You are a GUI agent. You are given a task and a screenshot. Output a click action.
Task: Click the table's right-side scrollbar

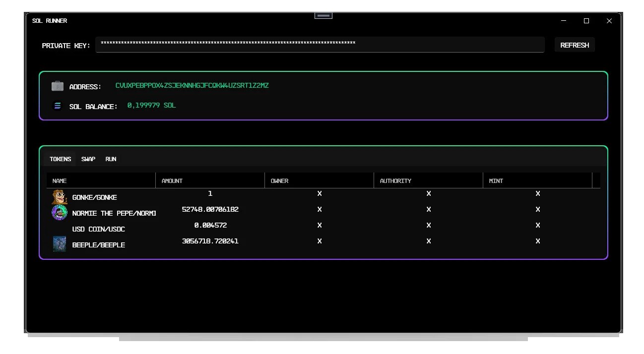pyautogui.click(x=595, y=213)
